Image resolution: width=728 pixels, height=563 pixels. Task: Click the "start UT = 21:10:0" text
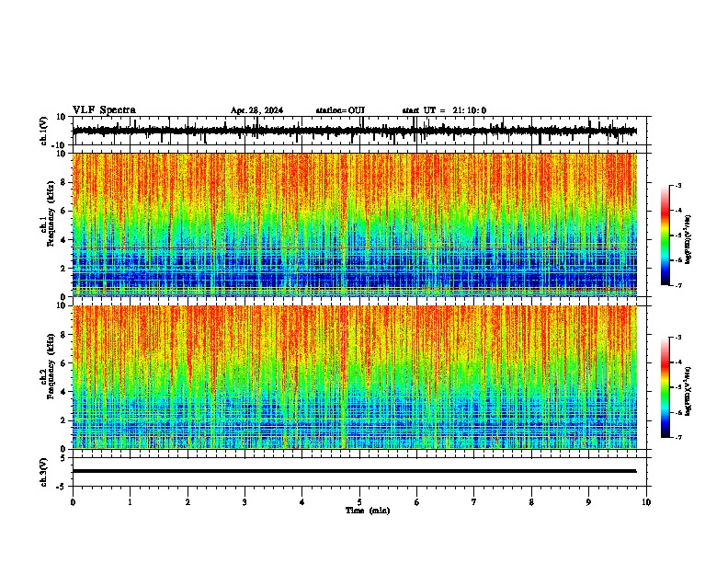[444, 110]
